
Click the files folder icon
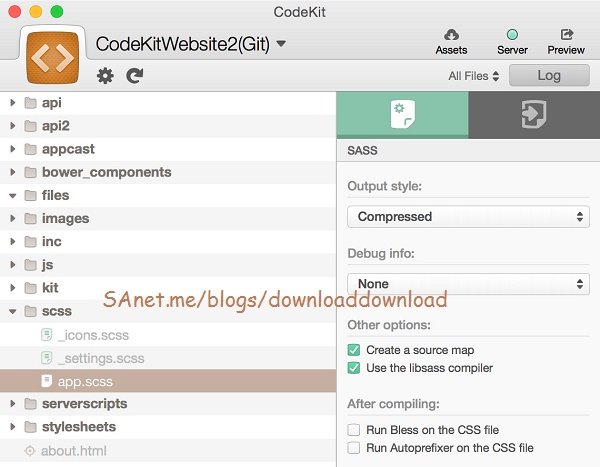[x=30, y=196]
